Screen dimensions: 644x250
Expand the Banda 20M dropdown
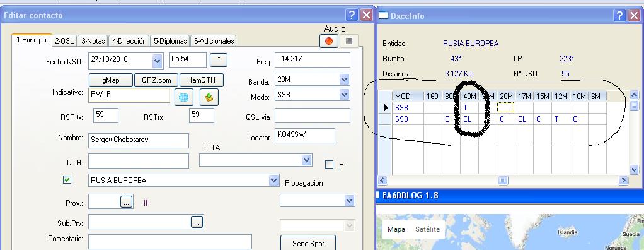coord(345,80)
